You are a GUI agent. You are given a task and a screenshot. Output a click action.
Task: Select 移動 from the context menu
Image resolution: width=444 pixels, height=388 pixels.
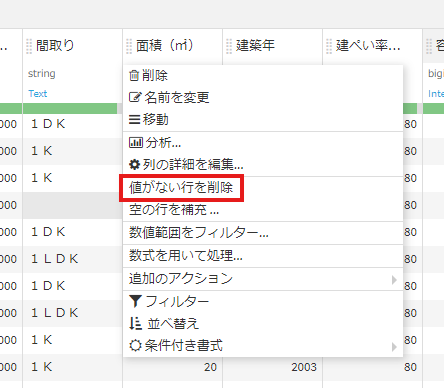263,120
